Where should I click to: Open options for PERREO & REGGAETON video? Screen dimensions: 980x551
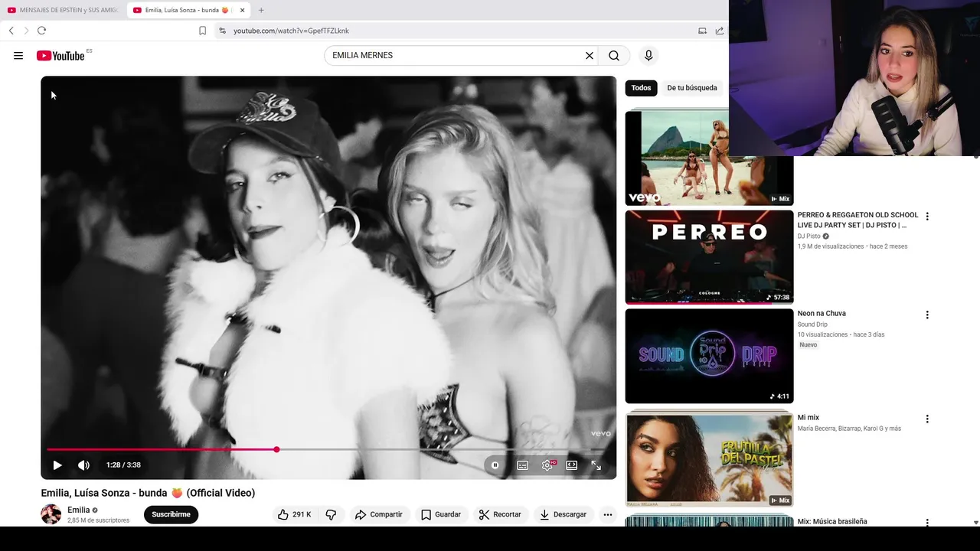click(927, 217)
